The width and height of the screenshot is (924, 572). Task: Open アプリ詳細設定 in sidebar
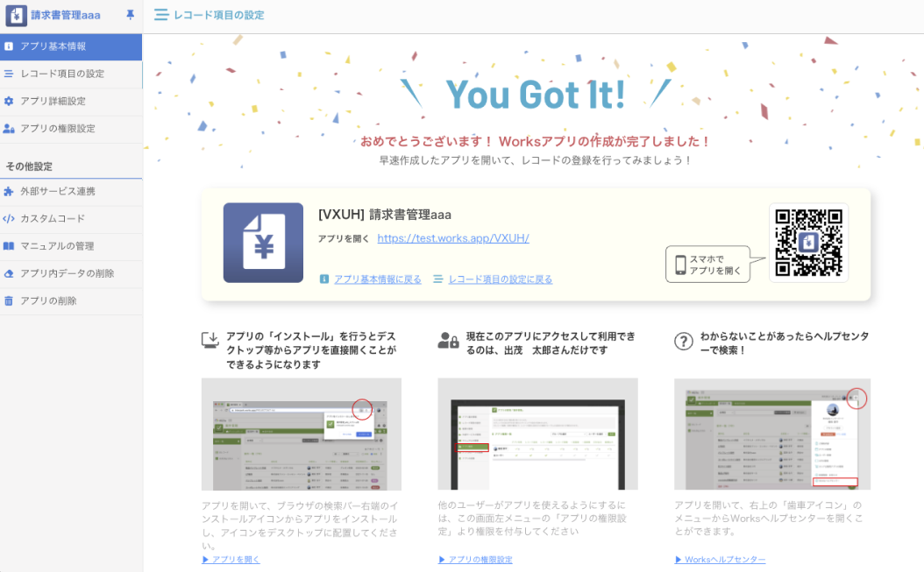point(71,101)
